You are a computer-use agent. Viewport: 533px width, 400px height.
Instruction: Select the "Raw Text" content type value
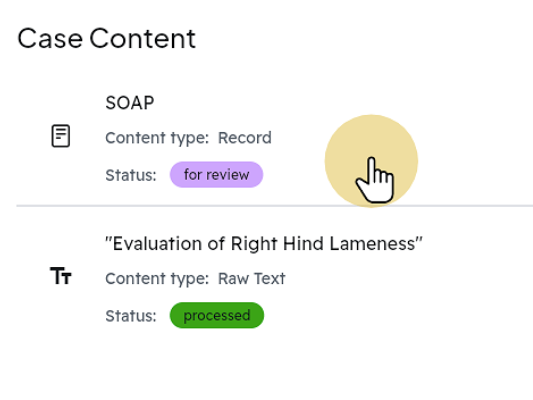252,279
